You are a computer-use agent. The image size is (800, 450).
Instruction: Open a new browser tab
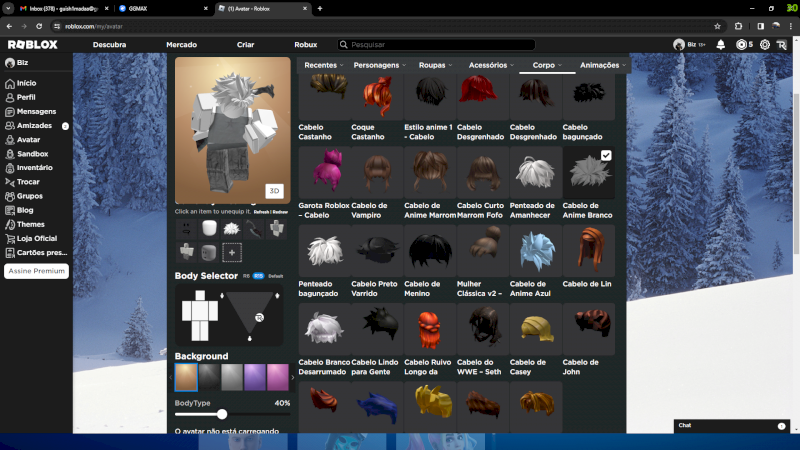pos(320,9)
